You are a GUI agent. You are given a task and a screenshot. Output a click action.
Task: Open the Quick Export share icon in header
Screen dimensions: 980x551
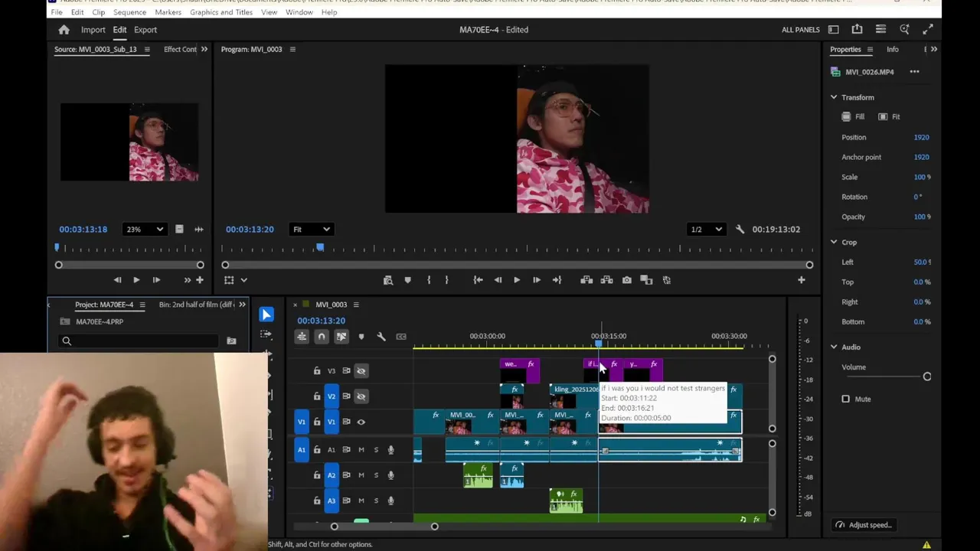click(857, 30)
